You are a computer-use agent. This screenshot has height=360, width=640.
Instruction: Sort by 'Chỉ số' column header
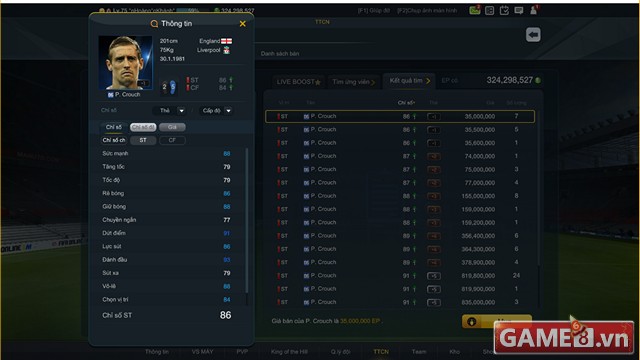pos(406,103)
